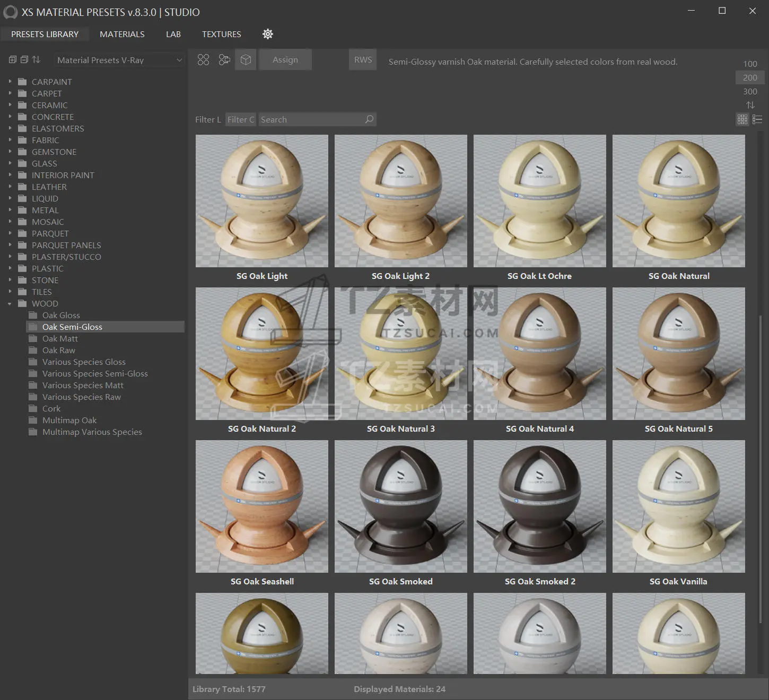
Task: Open the Material Presets V-Ray dropdown
Action: tap(119, 60)
